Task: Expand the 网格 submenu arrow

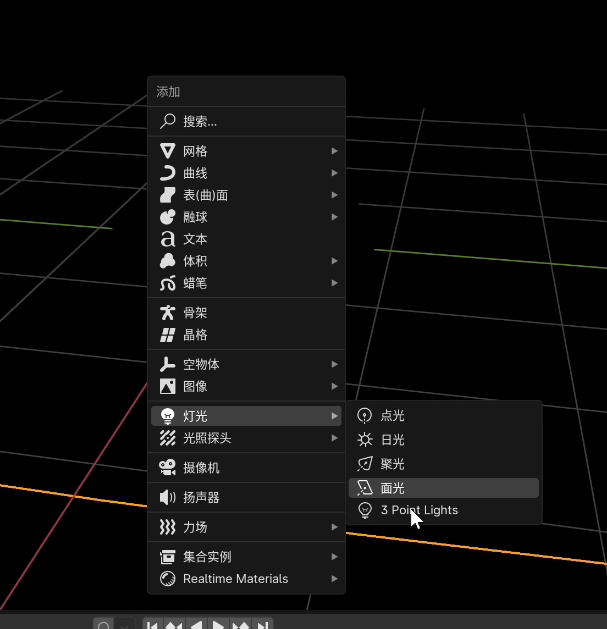Action: [334, 151]
